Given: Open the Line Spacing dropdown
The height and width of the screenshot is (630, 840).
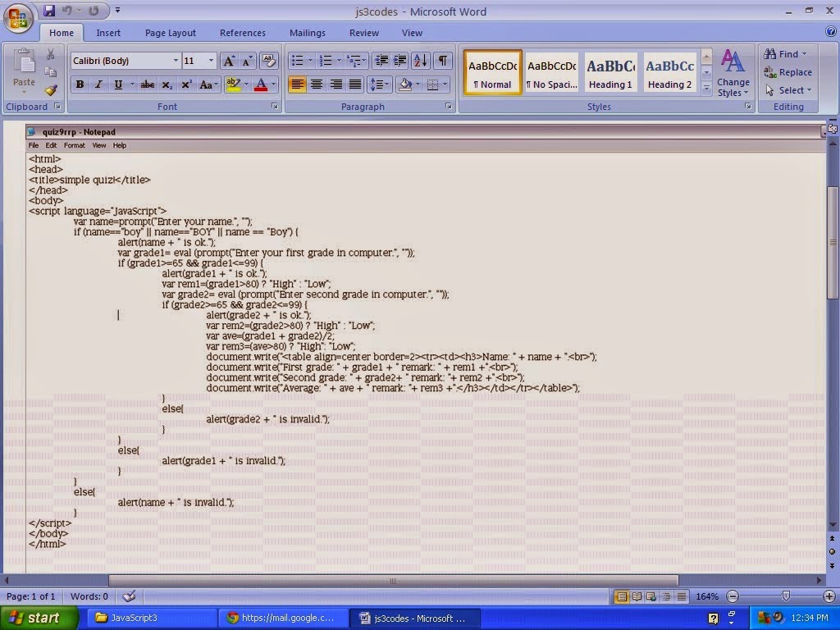Looking at the screenshot, I should point(379,84).
